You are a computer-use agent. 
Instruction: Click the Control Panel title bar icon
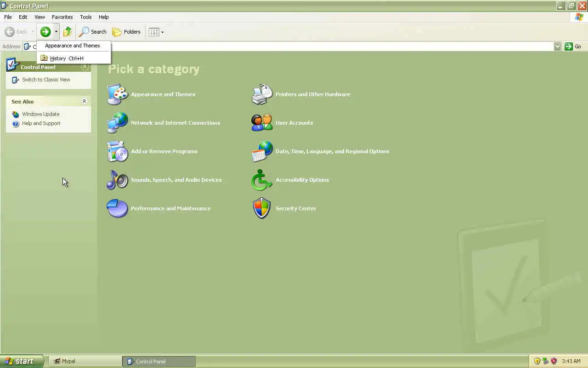[x=4, y=6]
